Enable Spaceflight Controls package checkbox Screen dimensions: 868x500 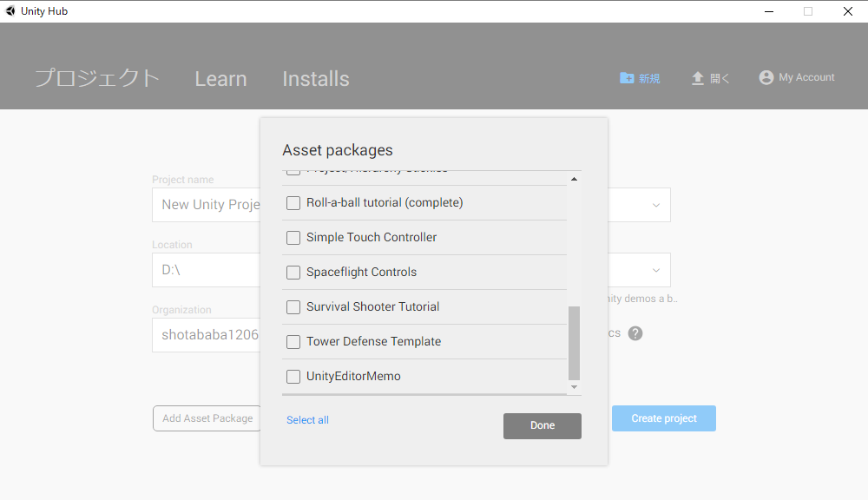(293, 273)
